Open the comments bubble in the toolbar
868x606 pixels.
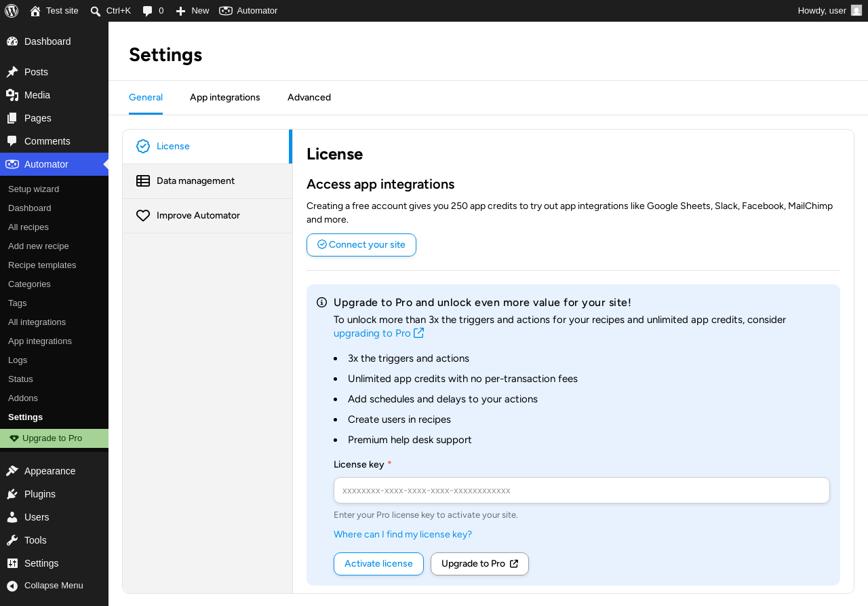coord(148,11)
